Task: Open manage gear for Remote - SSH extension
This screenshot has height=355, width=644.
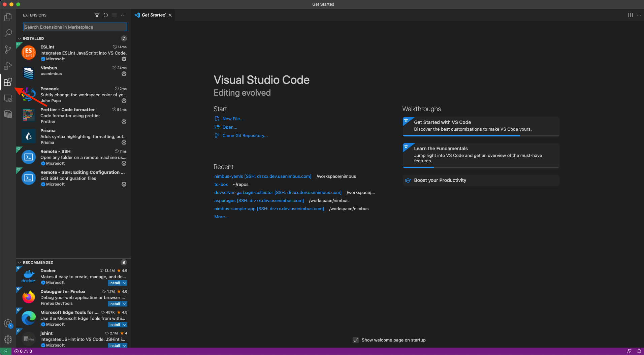Action: pyautogui.click(x=124, y=163)
